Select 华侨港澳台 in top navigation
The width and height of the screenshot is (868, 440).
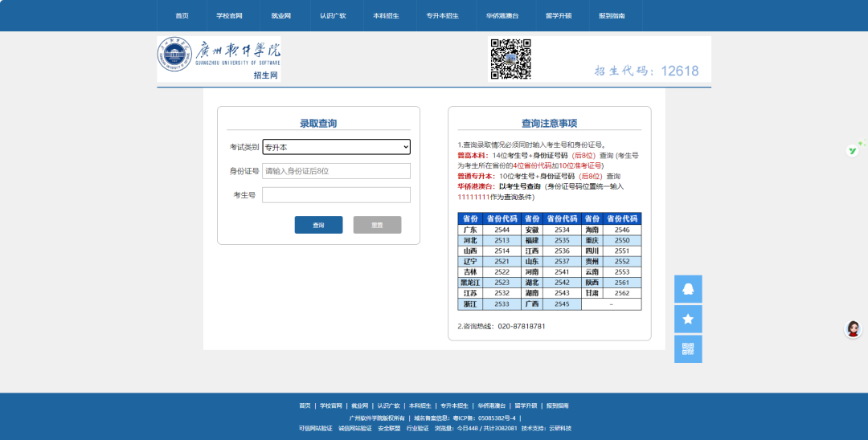coord(502,16)
